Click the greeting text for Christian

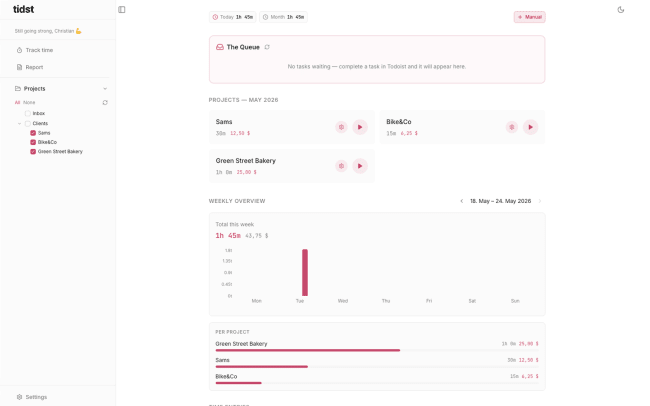(48, 31)
